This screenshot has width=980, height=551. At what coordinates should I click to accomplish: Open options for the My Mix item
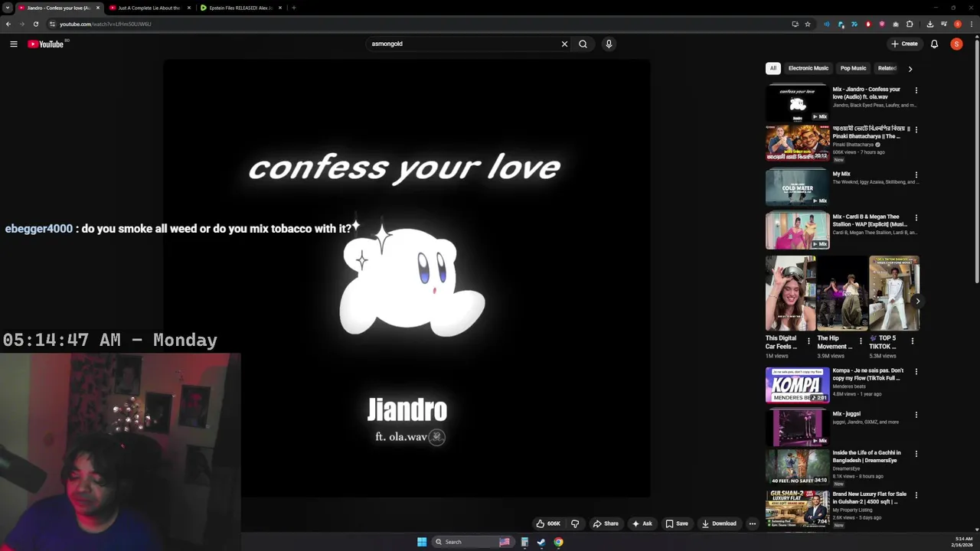point(916,174)
